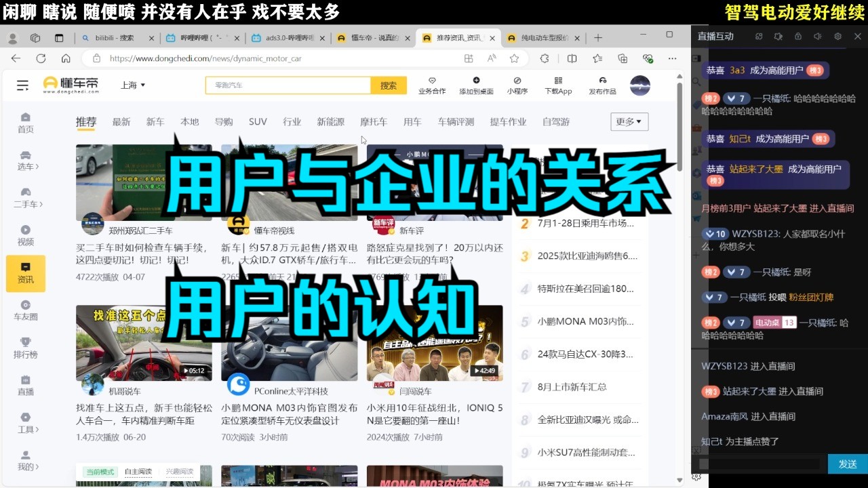Switch to the 摩托车 news tab

pos(374,122)
